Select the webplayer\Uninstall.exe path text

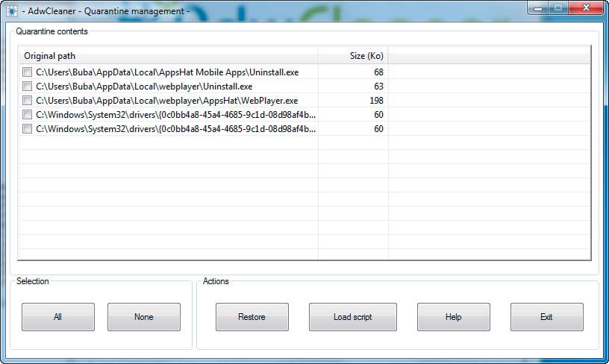point(144,86)
